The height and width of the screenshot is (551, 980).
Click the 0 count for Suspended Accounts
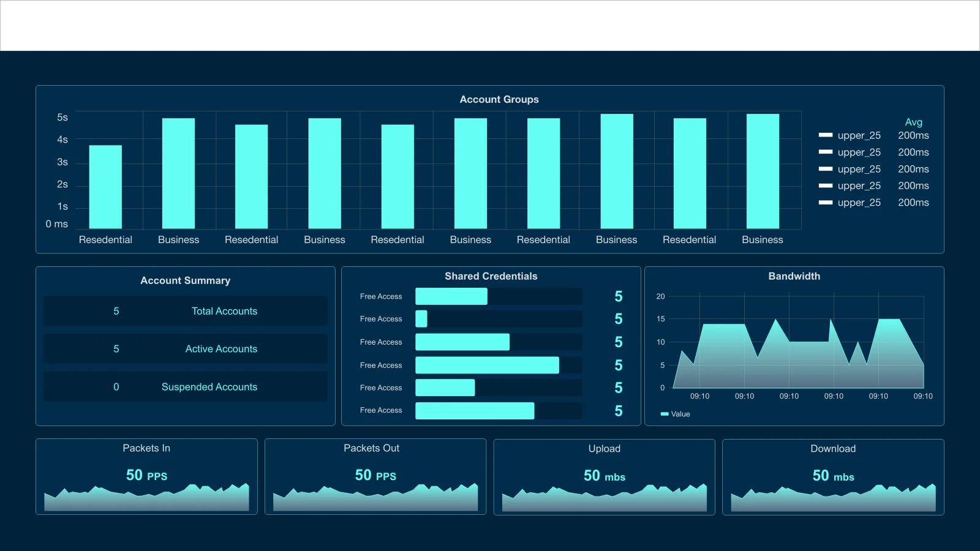[x=116, y=387]
